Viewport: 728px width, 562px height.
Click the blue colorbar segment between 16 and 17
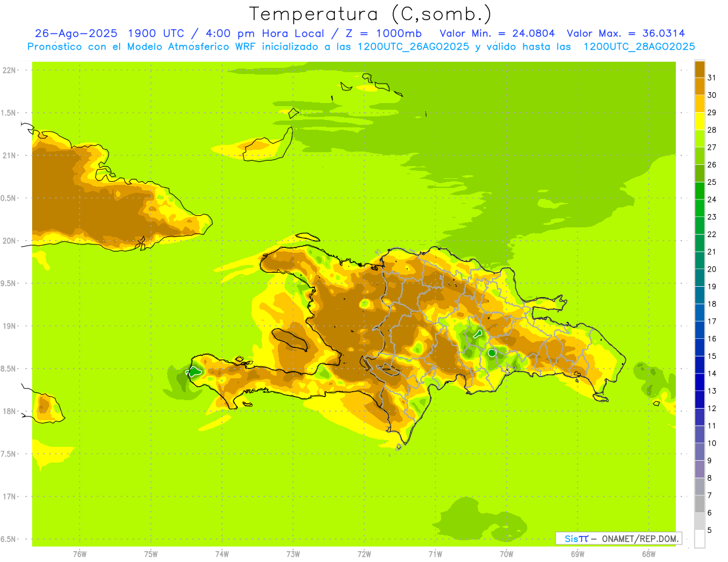coord(699,330)
